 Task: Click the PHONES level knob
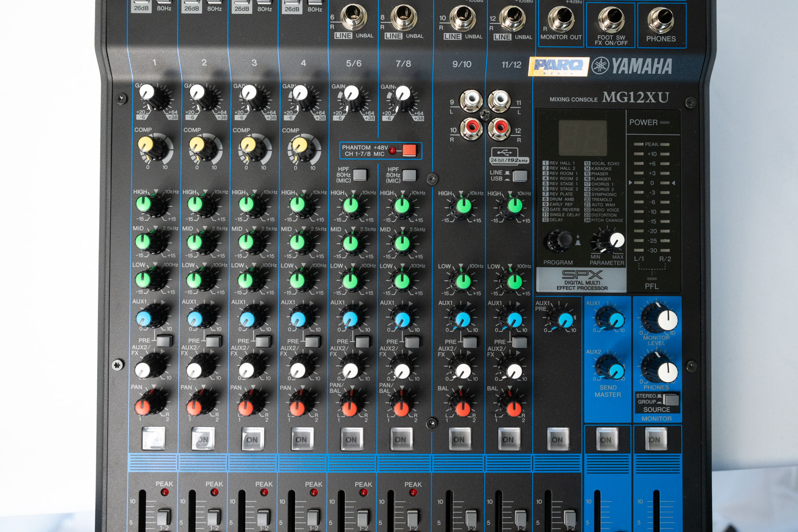[x=660, y=368]
